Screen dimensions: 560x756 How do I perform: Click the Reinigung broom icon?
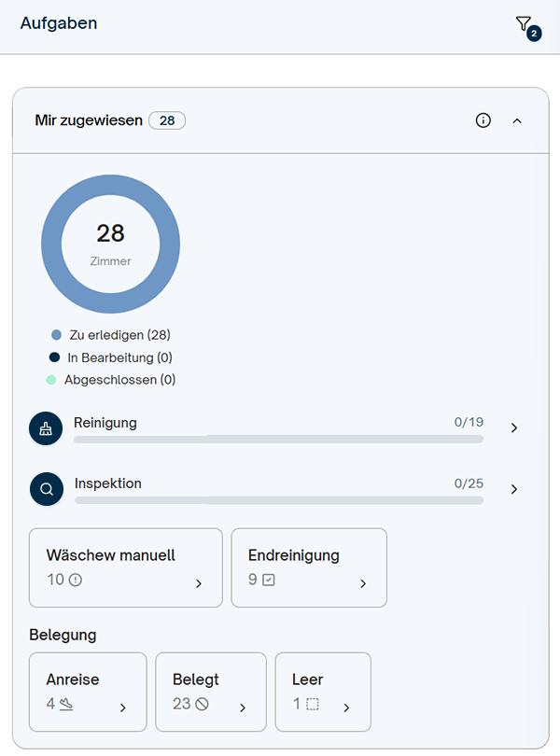coord(46,428)
